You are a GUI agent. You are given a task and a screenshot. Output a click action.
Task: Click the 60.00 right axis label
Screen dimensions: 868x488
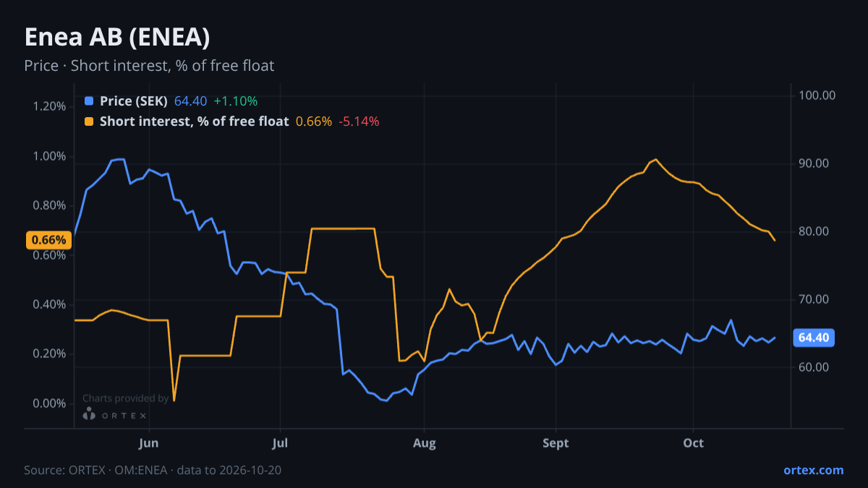pos(814,367)
